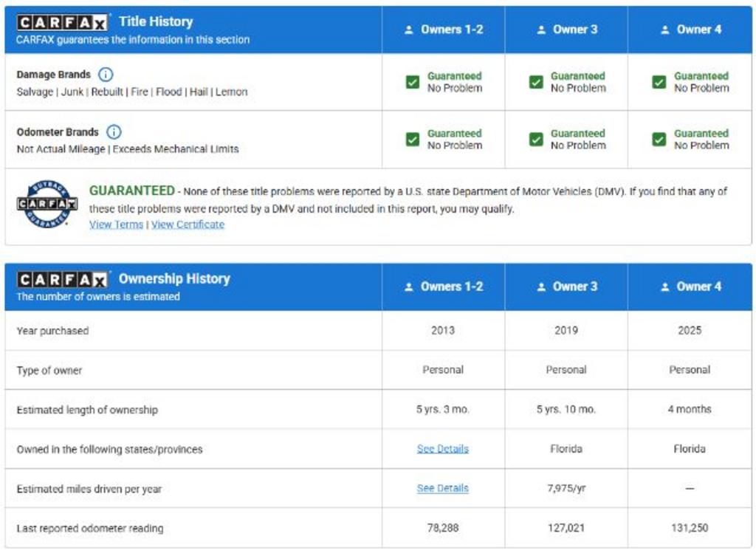Click the Year purchased row label
Screen dimensions: 756x559
(52, 331)
